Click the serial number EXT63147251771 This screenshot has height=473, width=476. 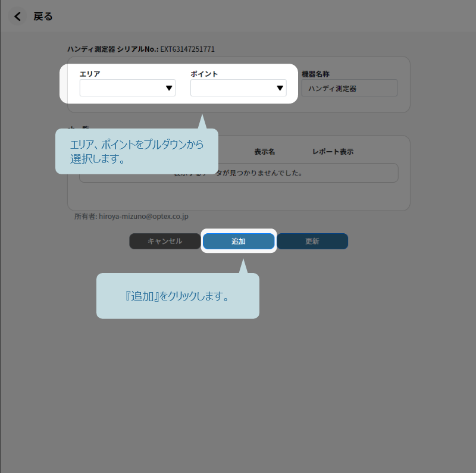click(187, 49)
